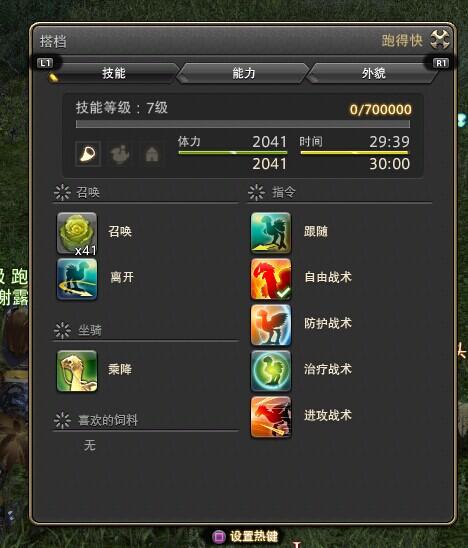
Task: Click the 乘降 mount icon
Action: (77, 371)
